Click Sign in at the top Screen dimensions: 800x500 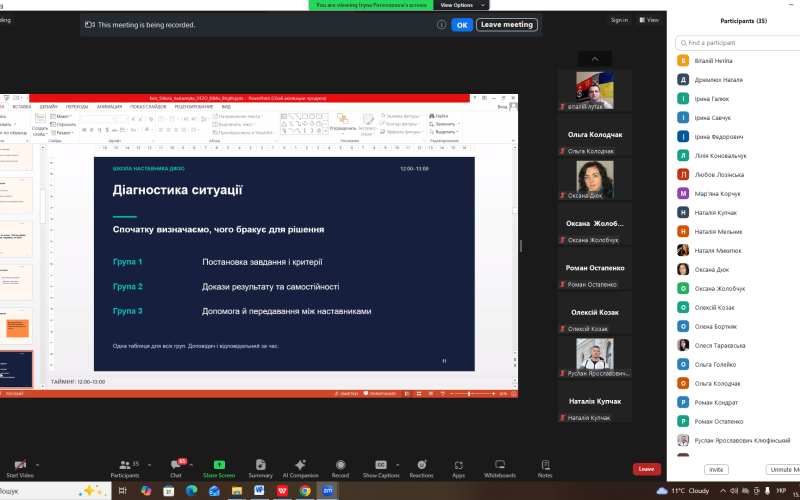[x=619, y=20]
